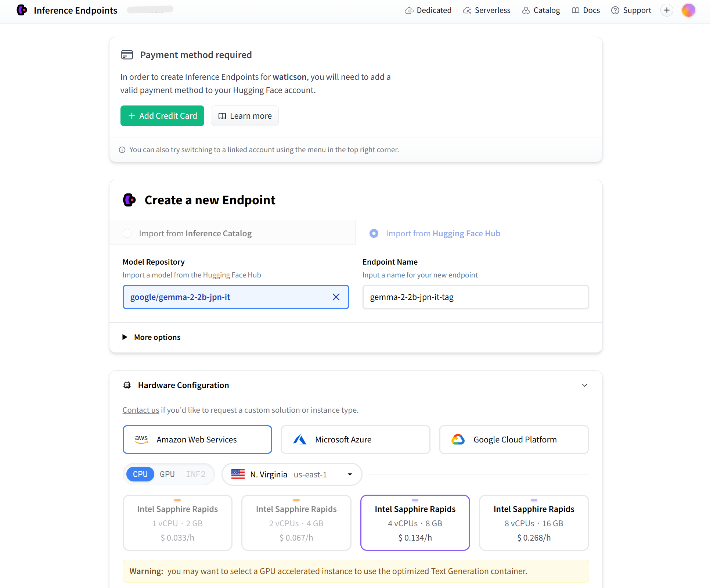Viewport: 710px width, 588px height.
Task: Follow the Contact us link
Action: pyautogui.click(x=141, y=410)
